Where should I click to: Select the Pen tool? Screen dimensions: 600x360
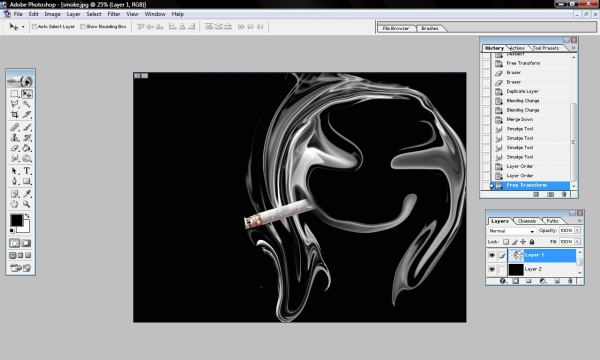pos(15,181)
